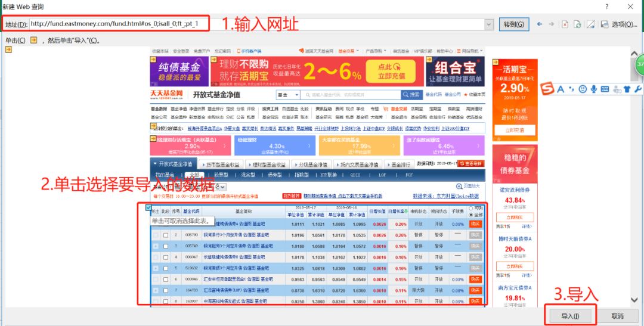Click the yellow arrow at page top-left corner
The height and width of the screenshot is (326, 644).
click(8, 49)
